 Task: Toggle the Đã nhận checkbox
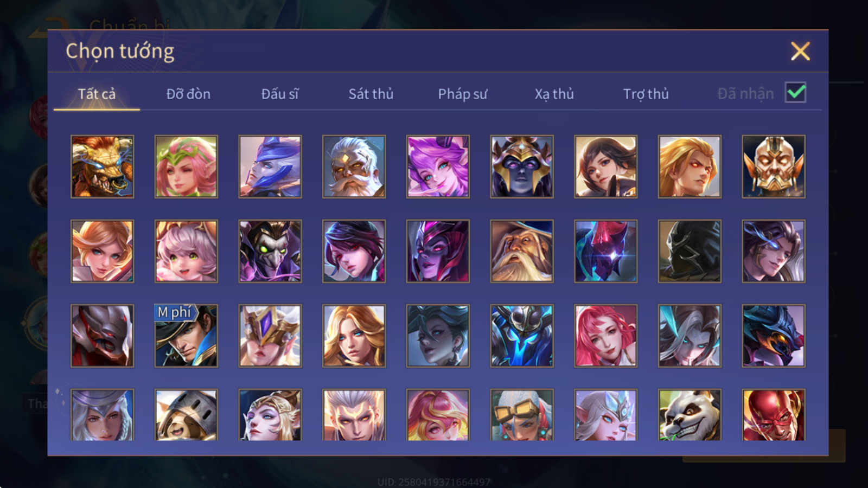click(x=796, y=93)
